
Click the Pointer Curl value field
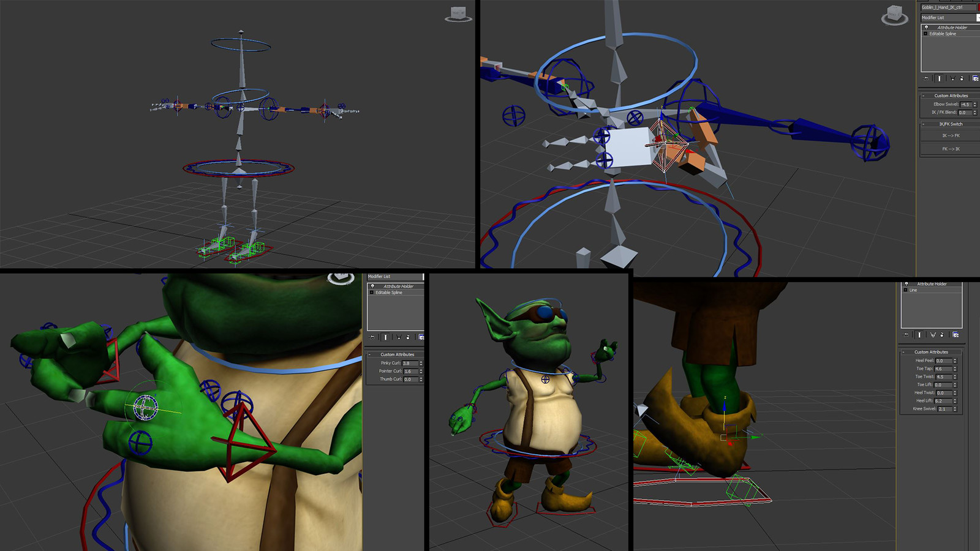pyautogui.click(x=411, y=372)
